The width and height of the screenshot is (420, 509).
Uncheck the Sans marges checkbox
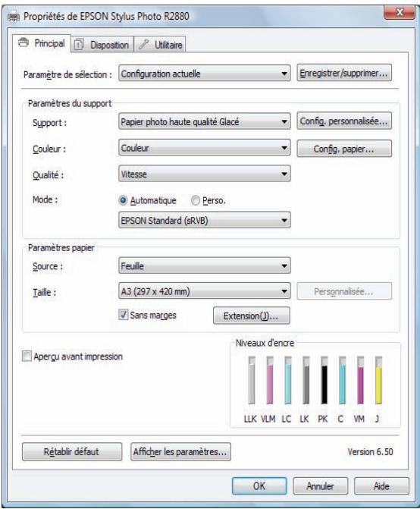coord(124,315)
